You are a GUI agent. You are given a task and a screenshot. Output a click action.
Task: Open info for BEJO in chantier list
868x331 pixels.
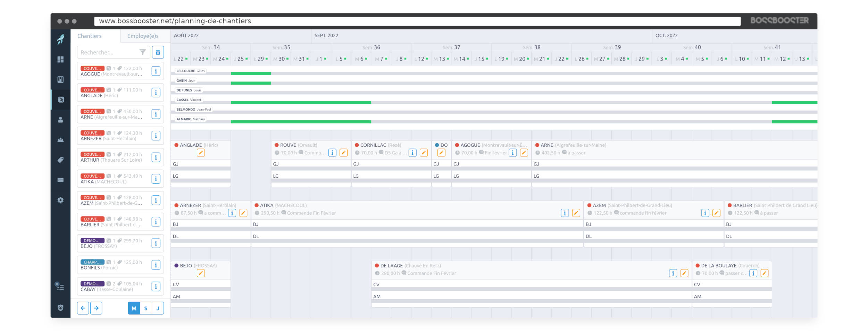156,243
